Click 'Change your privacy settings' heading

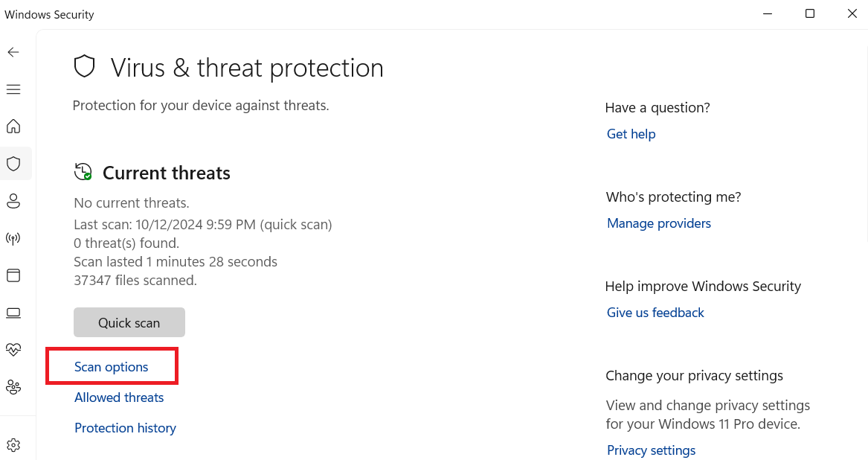694,376
